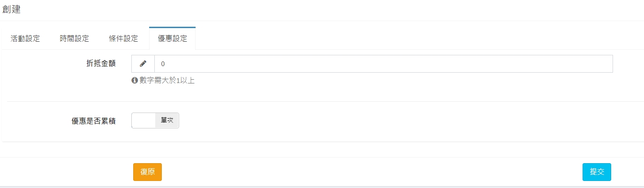Image resolution: width=644 pixels, height=188 pixels.
Task: Submit the form with 提交 button
Action: click(597, 172)
